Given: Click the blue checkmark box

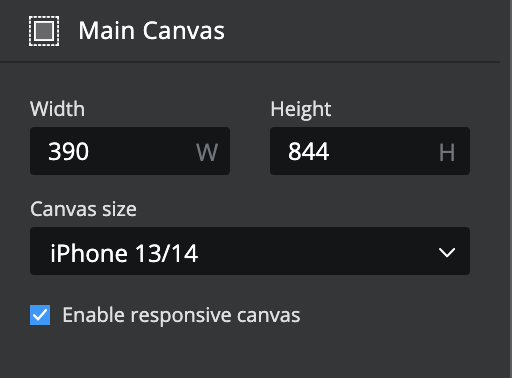Looking at the screenshot, I should pos(40,315).
